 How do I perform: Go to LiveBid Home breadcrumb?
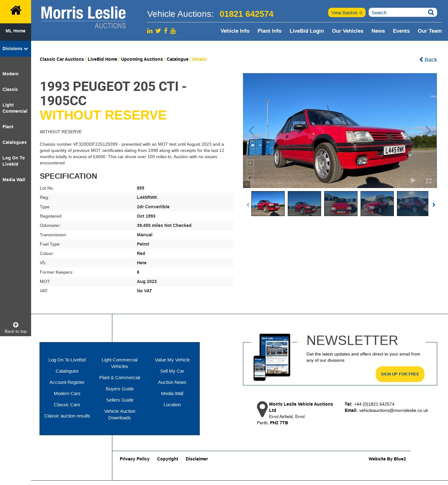tap(102, 59)
